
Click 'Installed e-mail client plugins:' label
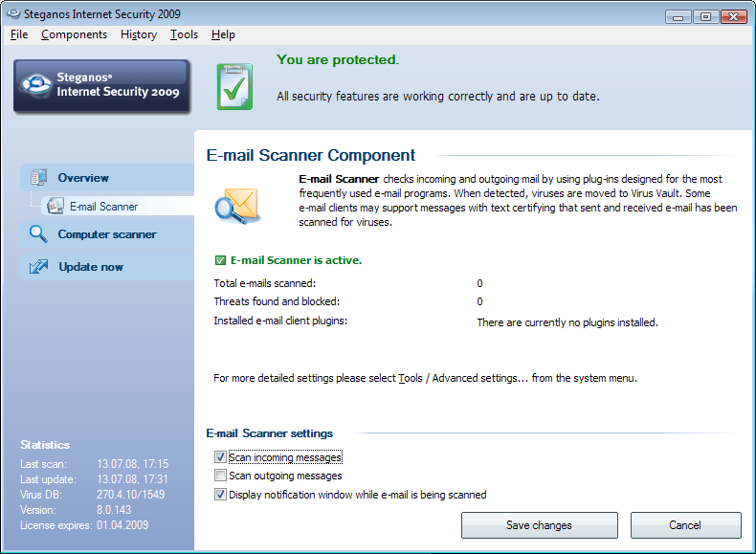coord(280,321)
